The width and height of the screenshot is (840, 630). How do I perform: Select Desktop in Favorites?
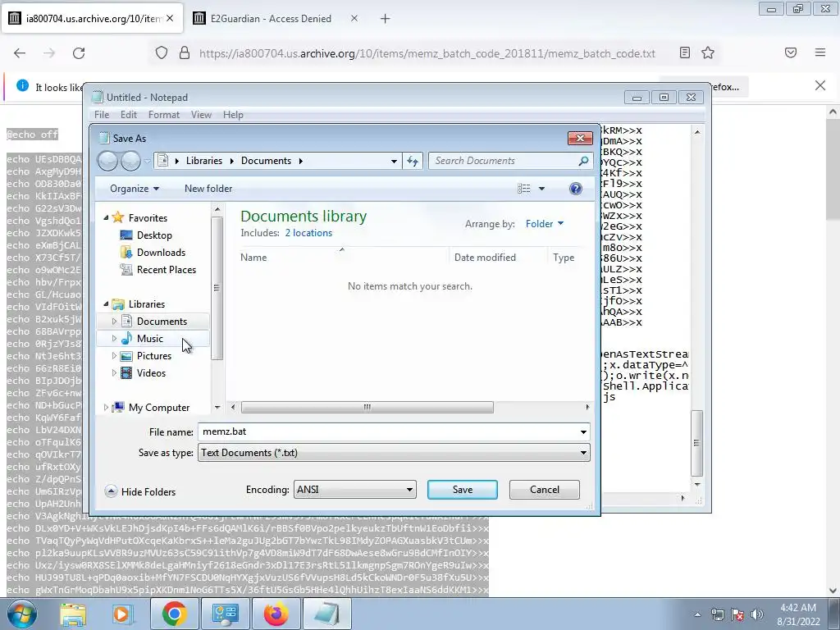coord(154,235)
